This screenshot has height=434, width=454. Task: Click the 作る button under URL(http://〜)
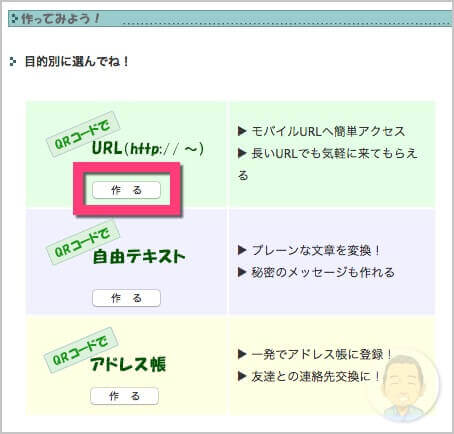point(126,190)
